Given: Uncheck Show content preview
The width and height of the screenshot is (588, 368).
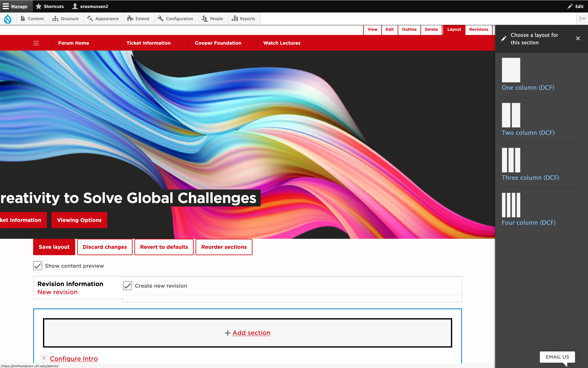Looking at the screenshot, I should tap(38, 266).
